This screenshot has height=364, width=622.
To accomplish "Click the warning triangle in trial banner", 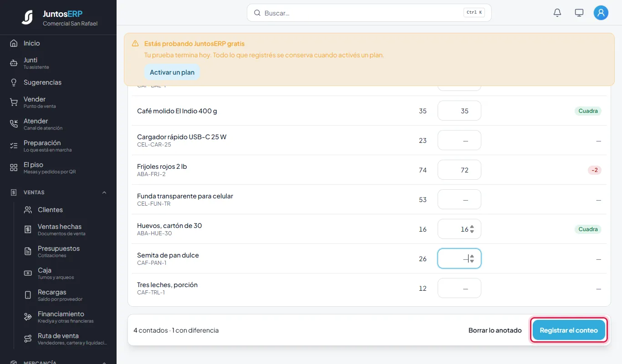I will coord(135,44).
